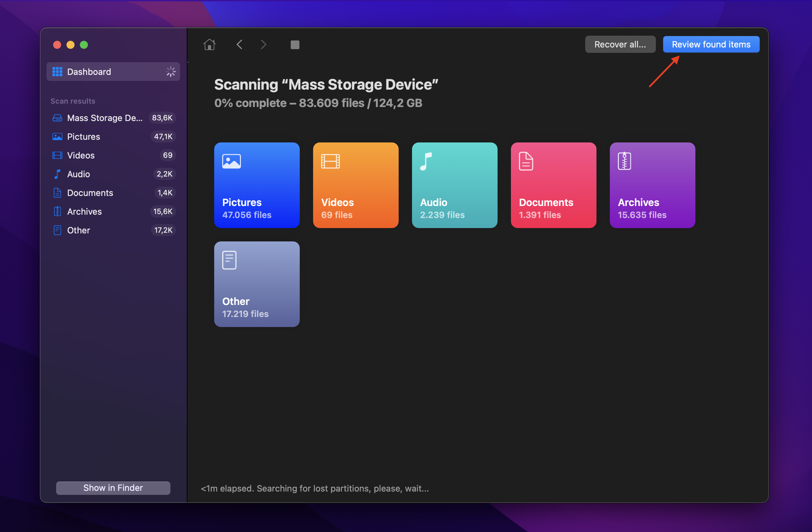Click the stop scan square button
The image size is (812, 532).
(294, 44)
